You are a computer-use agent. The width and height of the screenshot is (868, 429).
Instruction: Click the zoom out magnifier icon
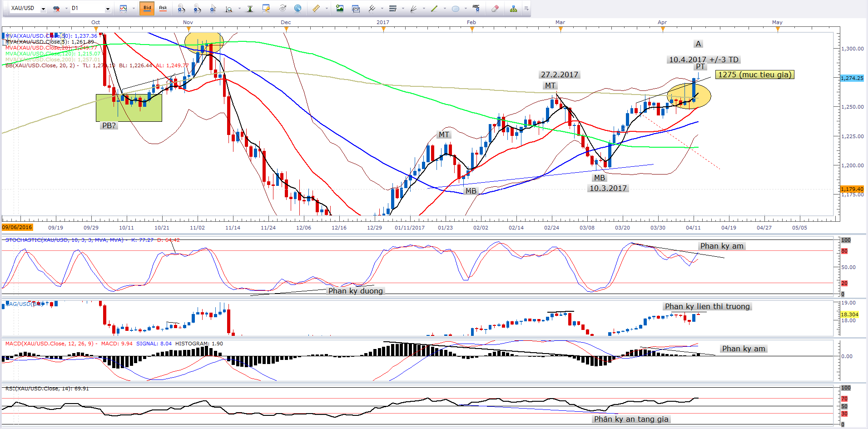tap(197, 8)
